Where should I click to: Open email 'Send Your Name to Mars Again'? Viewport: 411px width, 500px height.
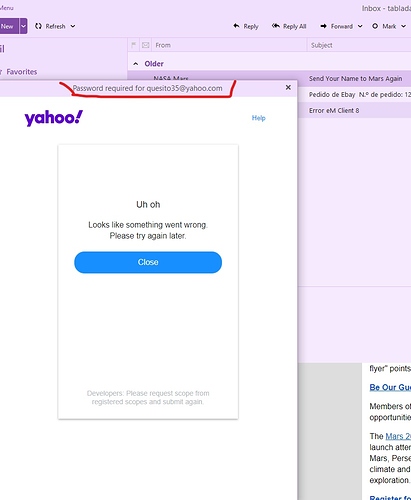(355, 79)
